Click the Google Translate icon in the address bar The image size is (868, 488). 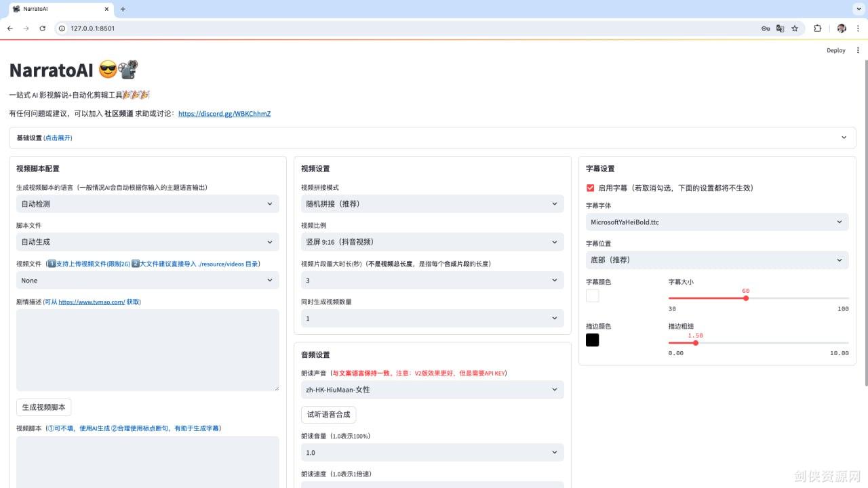(x=780, y=28)
